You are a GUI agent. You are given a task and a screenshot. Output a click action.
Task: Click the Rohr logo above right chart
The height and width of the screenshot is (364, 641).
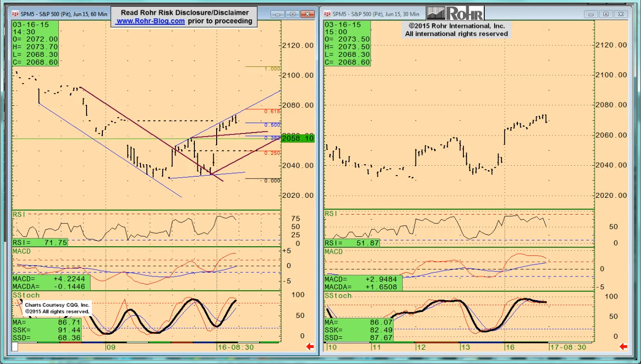[455, 13]
